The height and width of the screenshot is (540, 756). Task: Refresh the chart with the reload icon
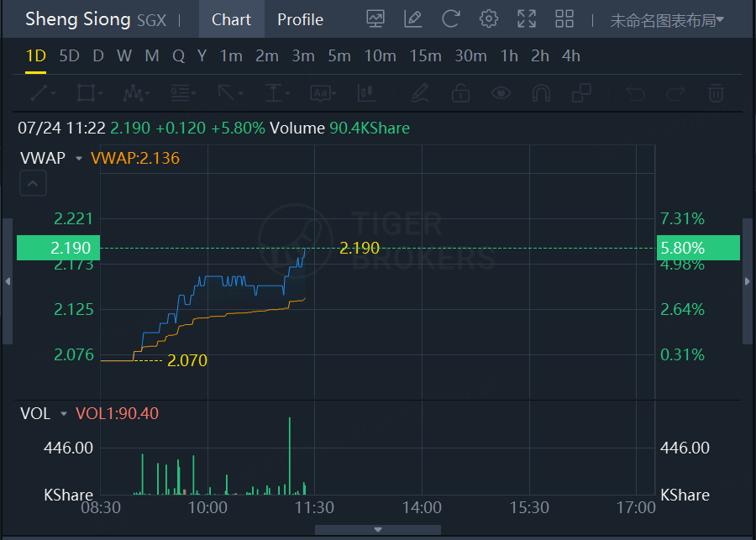[451, 19]
